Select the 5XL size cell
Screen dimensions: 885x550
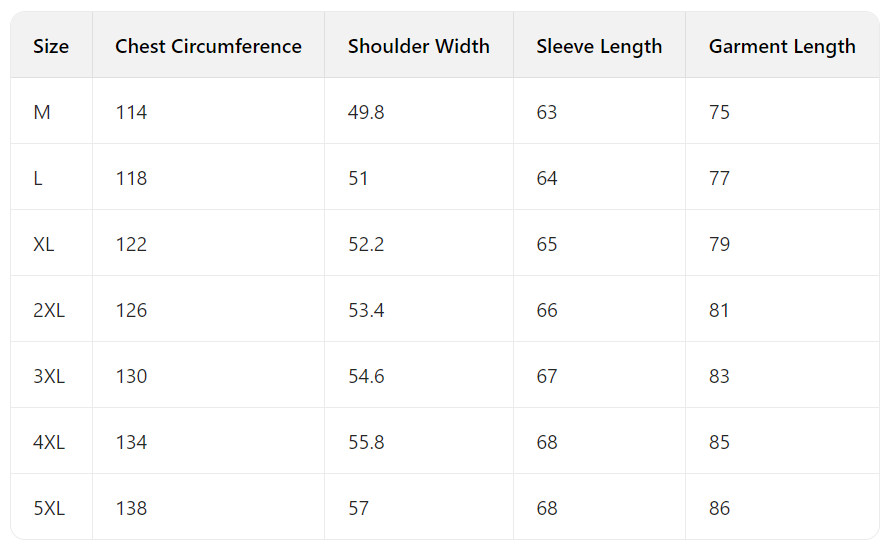coord(49,508)
